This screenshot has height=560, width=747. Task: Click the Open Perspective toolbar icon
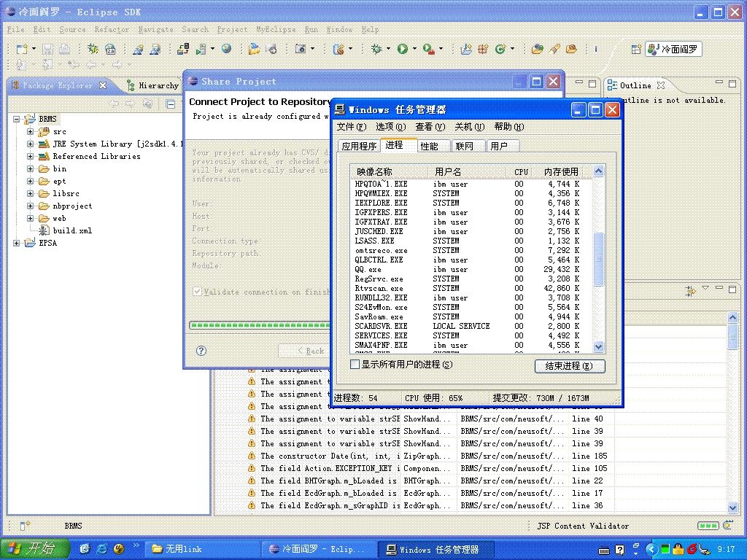[636, 49]
